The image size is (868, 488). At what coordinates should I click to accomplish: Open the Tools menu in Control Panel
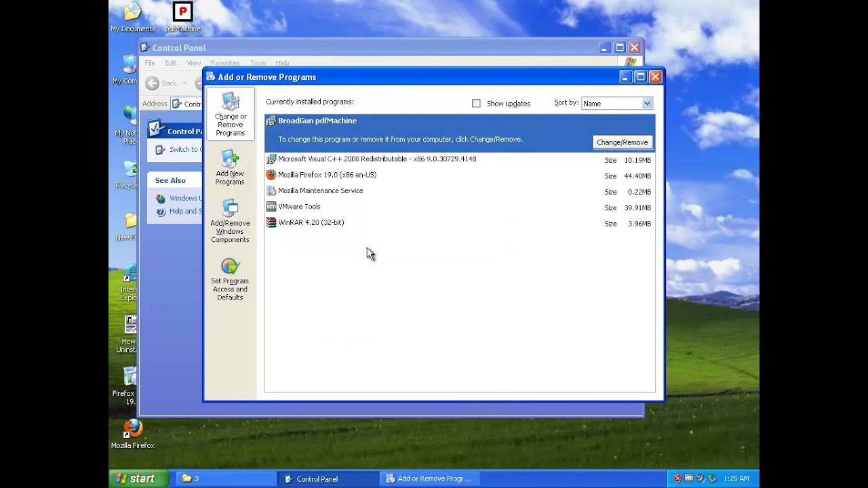click(x=258, y=63)
